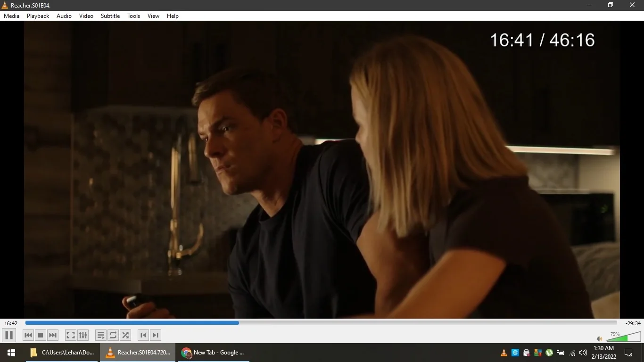The image size is (644, 362).
Task: Open the green uTorrent tray icon
Action: tap(549, 353)
